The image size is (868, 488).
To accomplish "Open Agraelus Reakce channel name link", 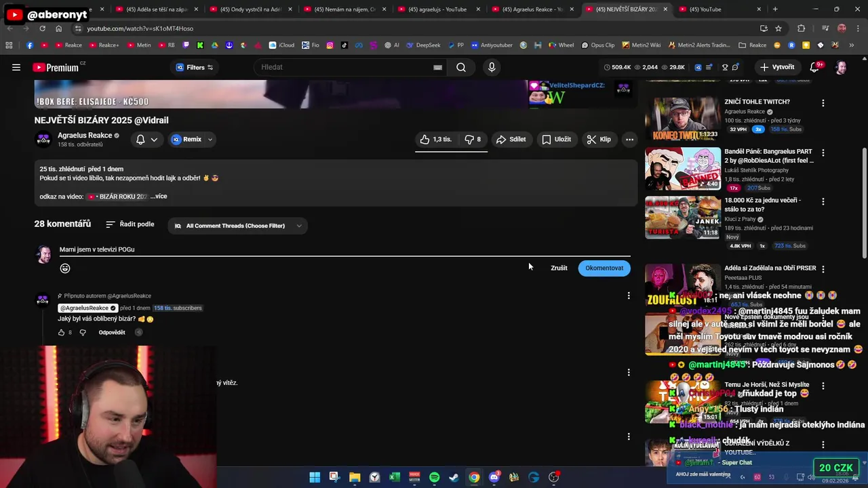I will [x=85, y=136].
